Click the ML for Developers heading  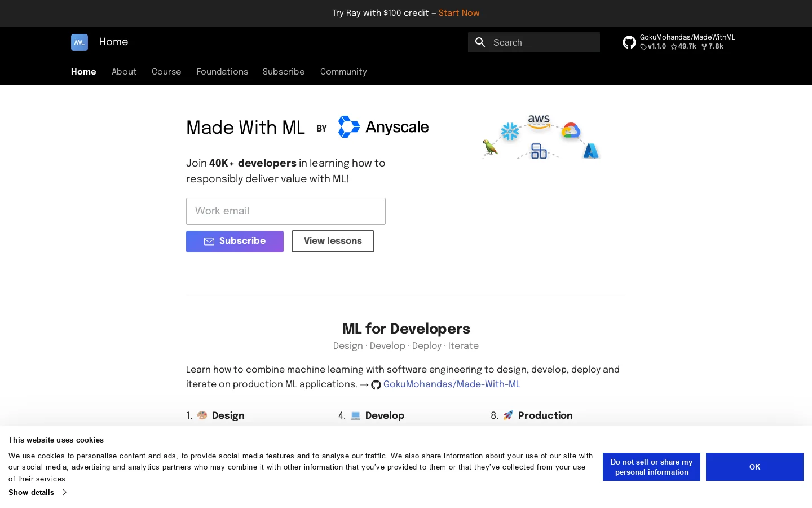[406, 329]
